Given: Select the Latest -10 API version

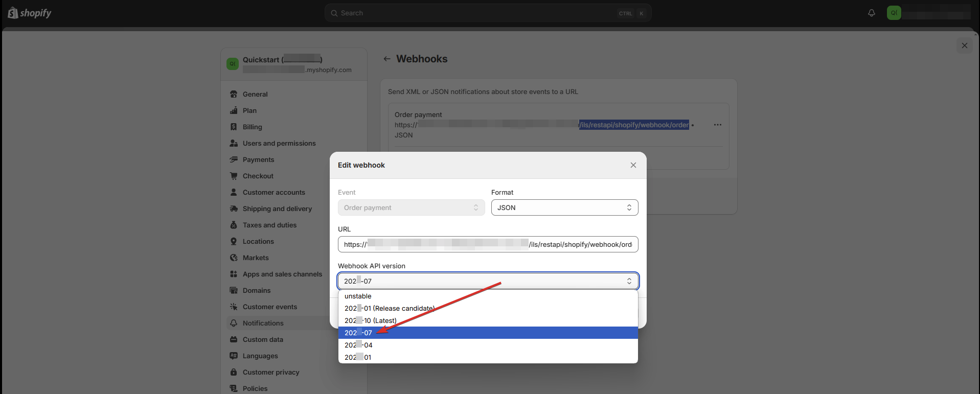Looking at the screenshot, I should (x=370, y=320).
